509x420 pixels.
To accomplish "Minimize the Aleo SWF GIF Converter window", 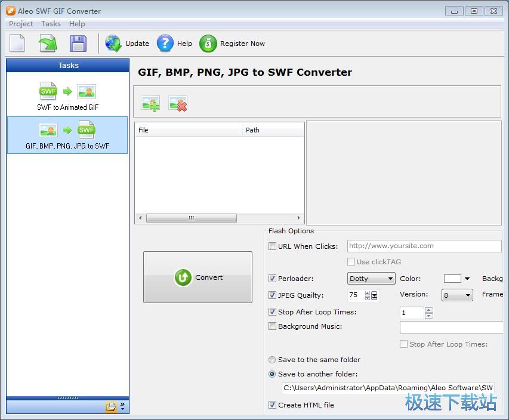I will (x=454, y=11).
